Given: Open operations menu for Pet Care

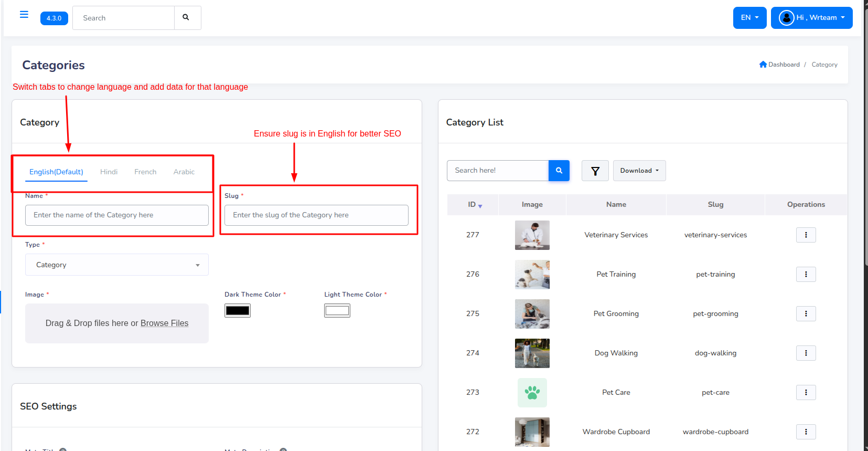Looking at the screenshot, I should [x=806, y=393].
